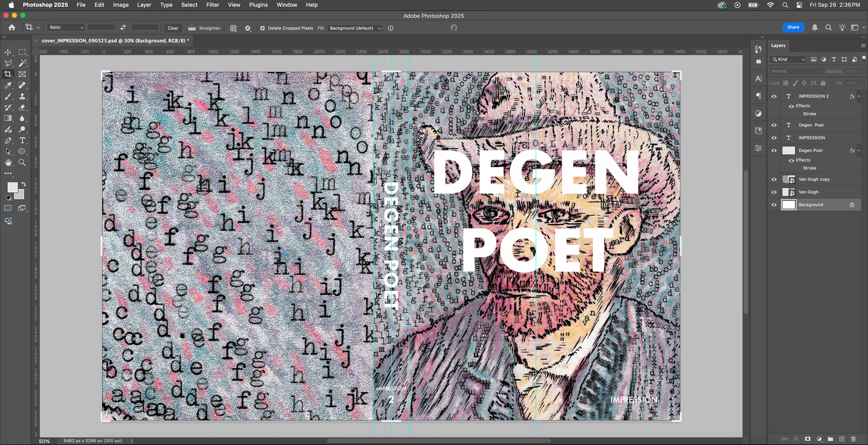Open crop overlay grid options

(x=234, y=28)
